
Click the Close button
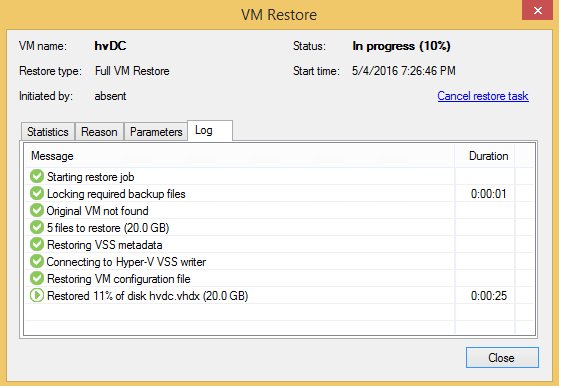pyautogui.click(x=502, y=358)
